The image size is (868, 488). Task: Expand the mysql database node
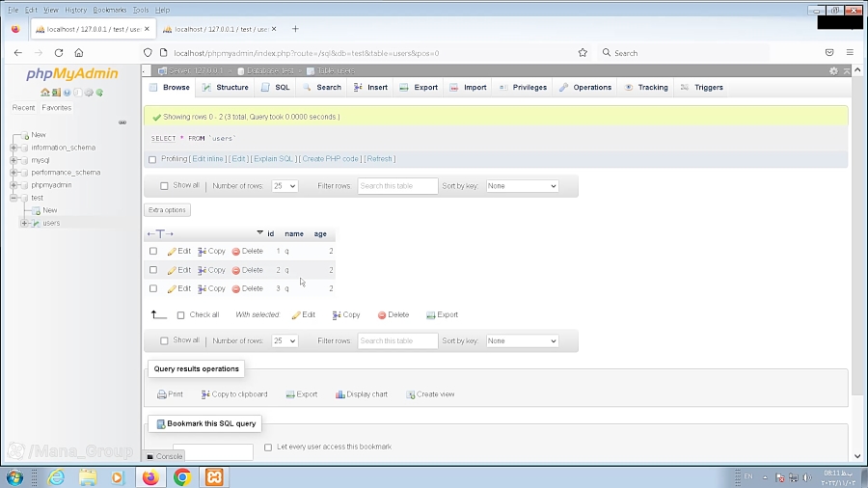[14, 160]
